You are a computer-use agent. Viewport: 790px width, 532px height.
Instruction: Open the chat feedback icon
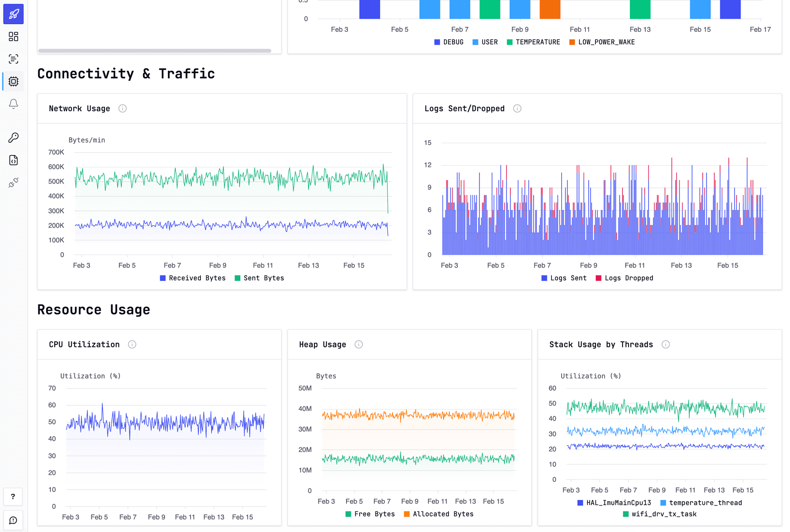tap(13, 520)
